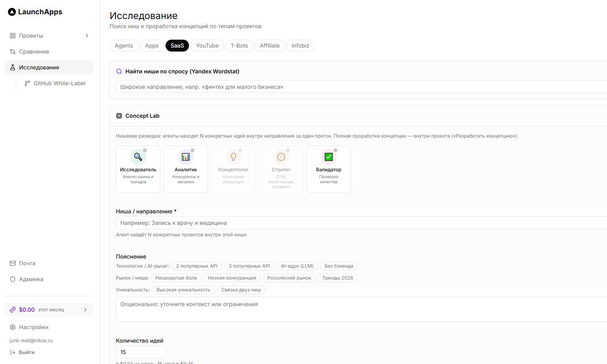Viewport: 607px width, 364px height.
Task: Toggle the AI-ядро (LLM) chip
Action: tap(297, 266)
